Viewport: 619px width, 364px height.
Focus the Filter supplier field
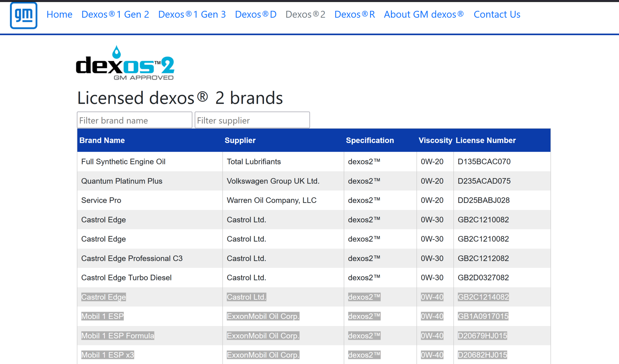252,120
